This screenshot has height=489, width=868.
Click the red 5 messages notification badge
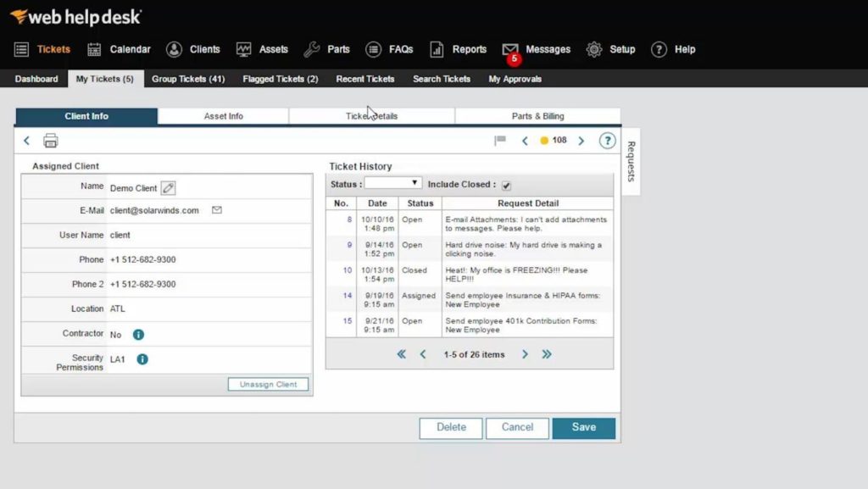point(515,58)
